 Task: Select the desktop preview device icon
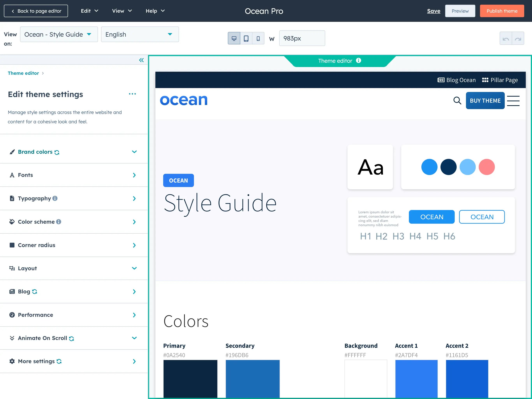coord(234,39)
